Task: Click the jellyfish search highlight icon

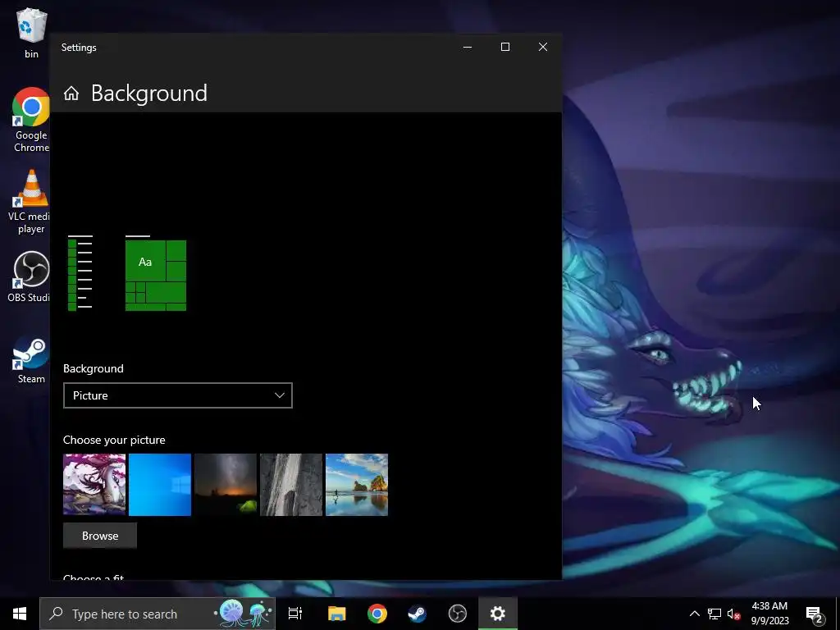Action: click(x=244, y=614)
